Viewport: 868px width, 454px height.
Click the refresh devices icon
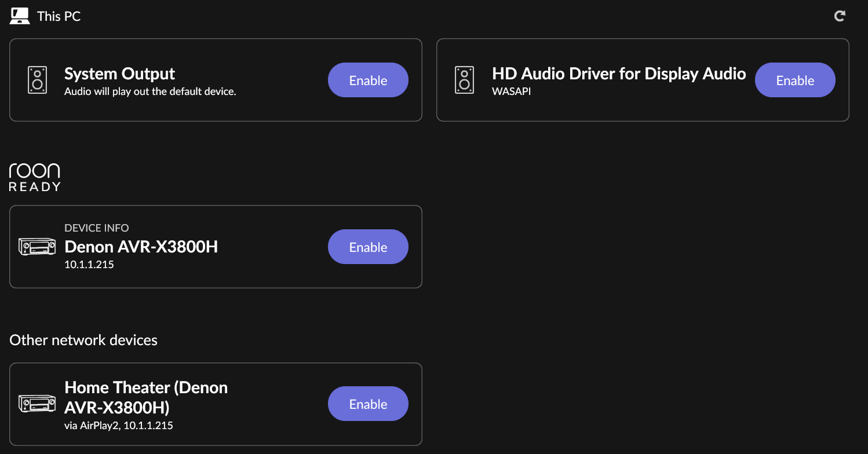click(839, 16)
